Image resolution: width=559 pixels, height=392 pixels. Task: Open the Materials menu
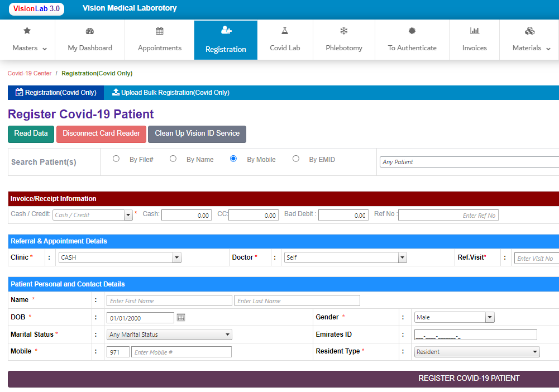(531, 40)
